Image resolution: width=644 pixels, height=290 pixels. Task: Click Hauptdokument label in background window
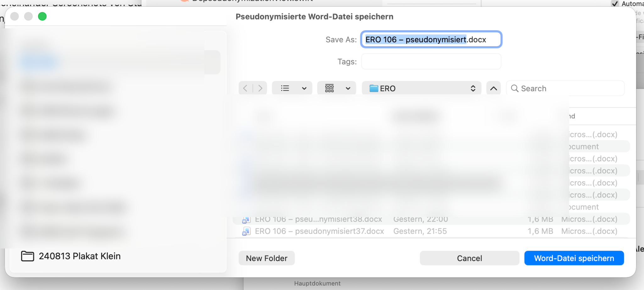tap(317, 283)
